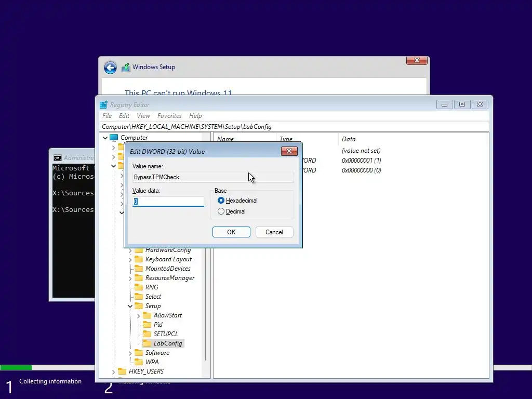Click the MountedDevices key label
The width and height of the screenshot is (532, 399).
(168, 269)
